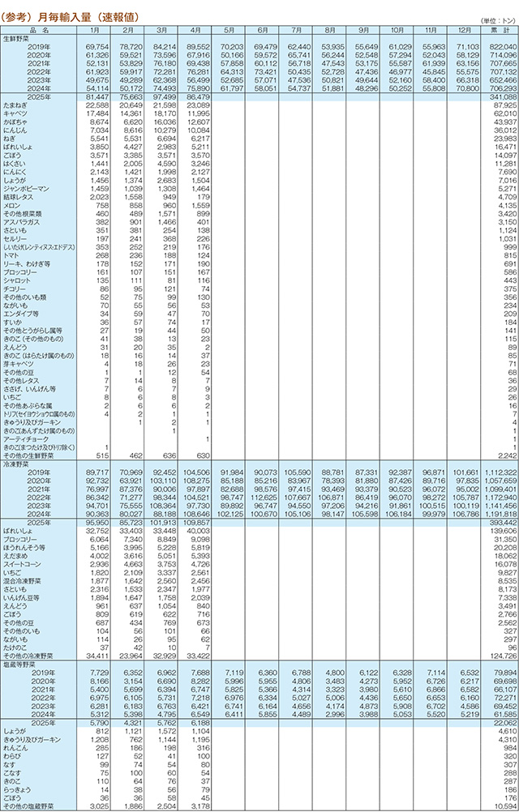519x812 pixels.
Task: Click the 'チコリー' row label
Action: (x=15, y=288)
